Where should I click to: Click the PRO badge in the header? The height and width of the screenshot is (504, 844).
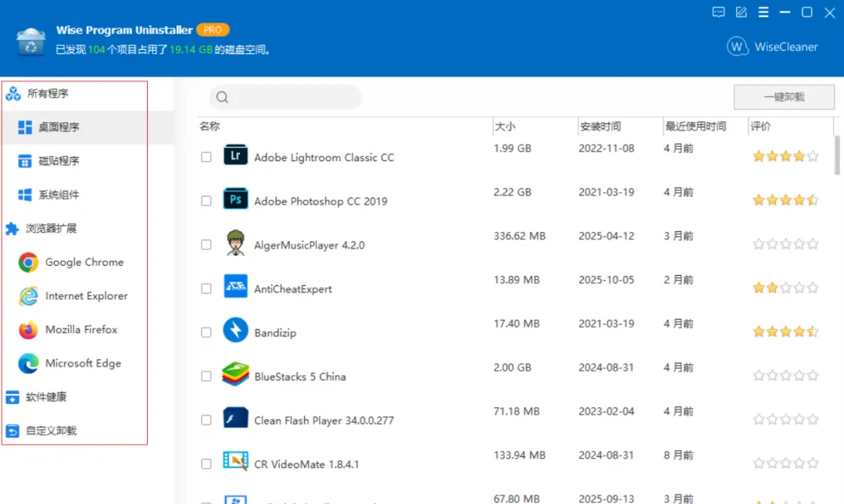(213, 30)
